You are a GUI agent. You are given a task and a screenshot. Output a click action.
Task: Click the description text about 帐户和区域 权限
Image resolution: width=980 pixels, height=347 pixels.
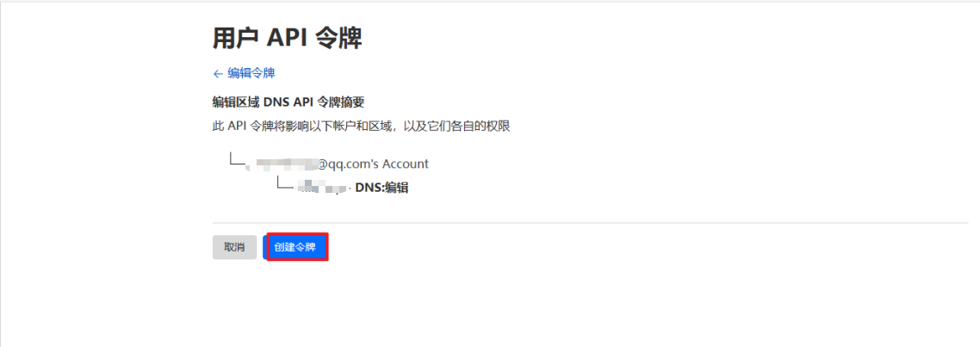point(361,127)
